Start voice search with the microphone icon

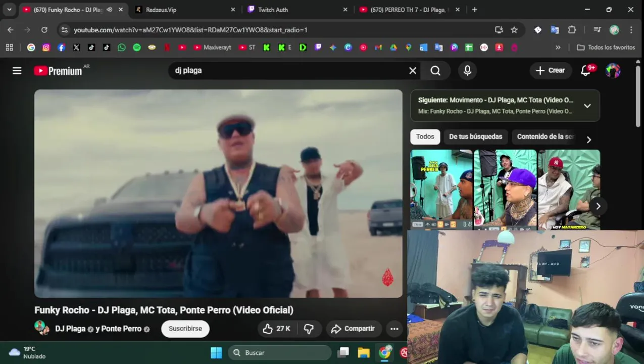467,71
